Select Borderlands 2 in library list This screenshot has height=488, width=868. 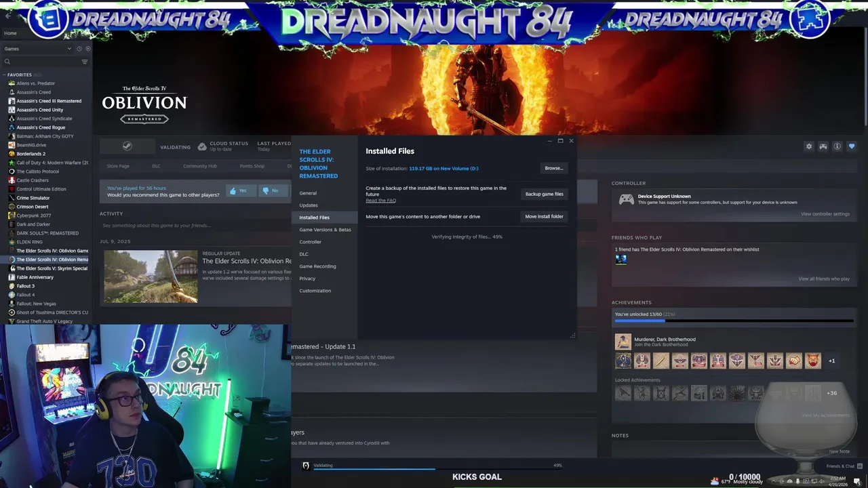coord(31,154)
